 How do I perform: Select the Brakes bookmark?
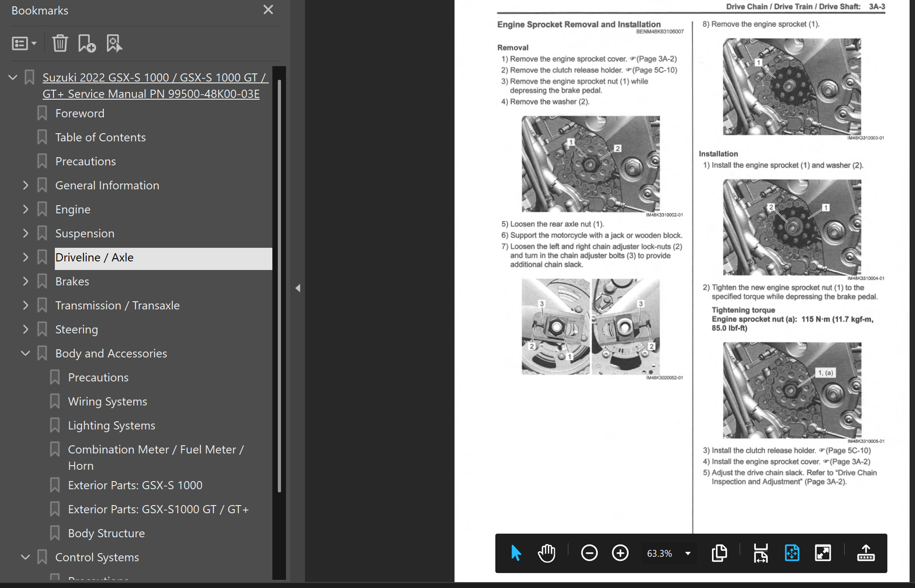pos(73,281)
